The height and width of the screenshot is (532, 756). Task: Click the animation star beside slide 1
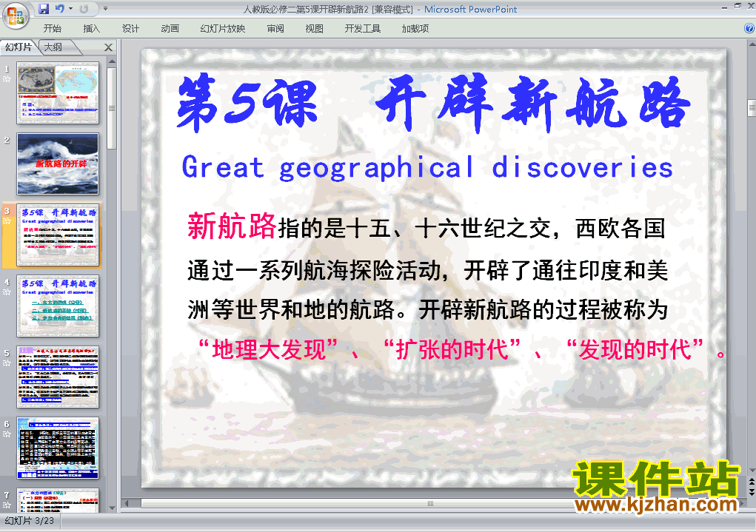[x=7, y=78]
